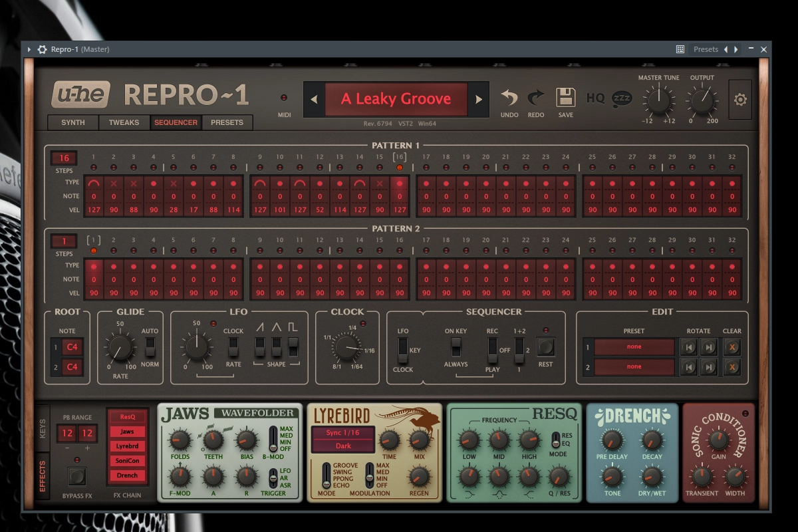Rotate pattern 1 left

coord(688,347)
